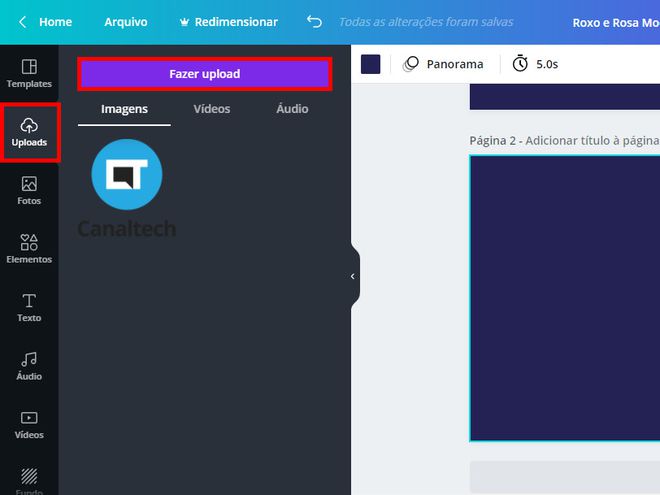Set page duration via 5.0s button
660x495 pixels.
point(535,64)
